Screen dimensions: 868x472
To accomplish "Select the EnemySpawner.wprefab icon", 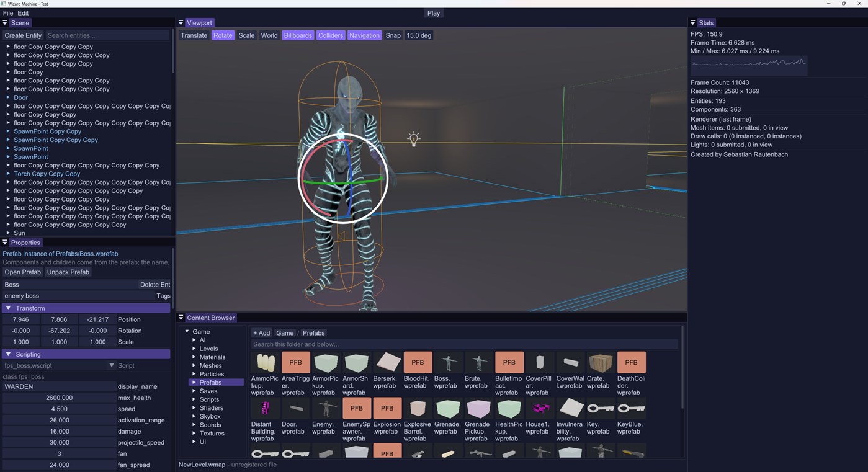I will 357,409.
